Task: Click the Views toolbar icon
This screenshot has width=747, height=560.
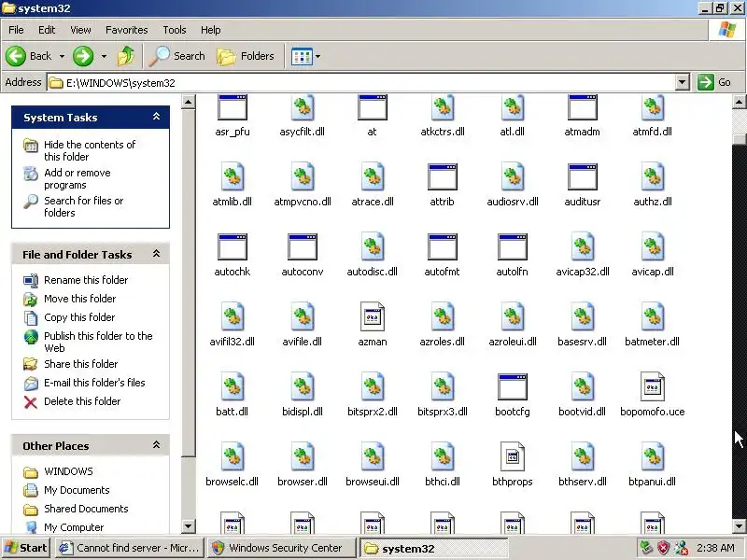Action: point(302,56)
